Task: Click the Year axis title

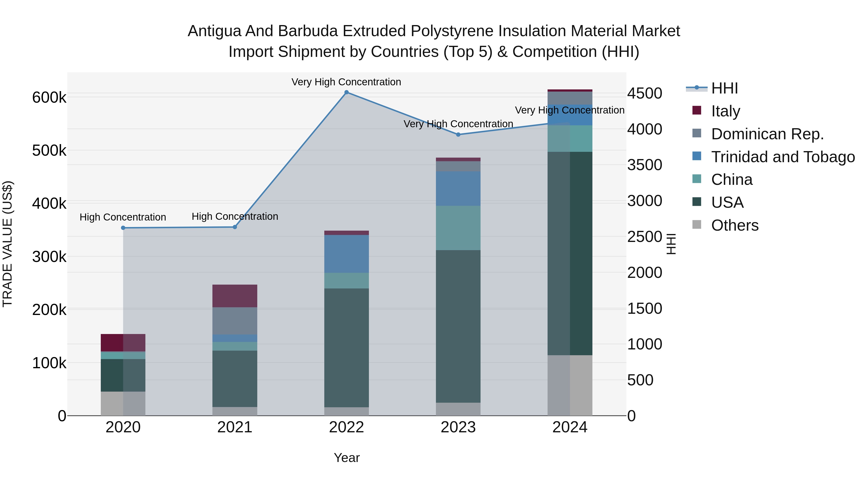Action: coord(347,458)
